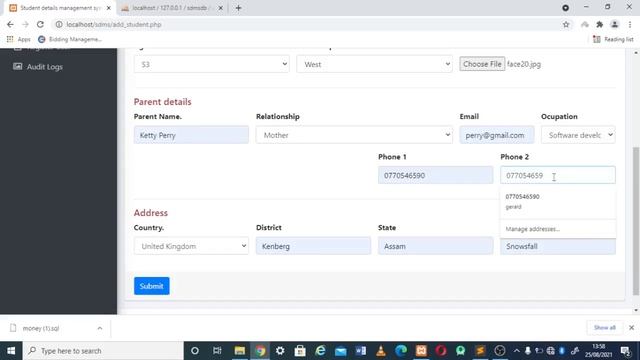
Task: Open Settings gear on the taskbar
Action: [280, 351]
